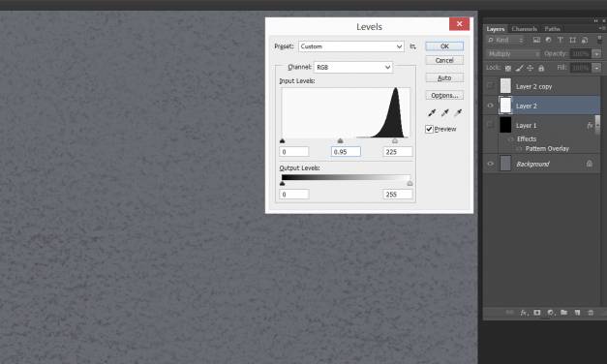Hide Layer 2 using its eye icon

[x=490, y=106]
